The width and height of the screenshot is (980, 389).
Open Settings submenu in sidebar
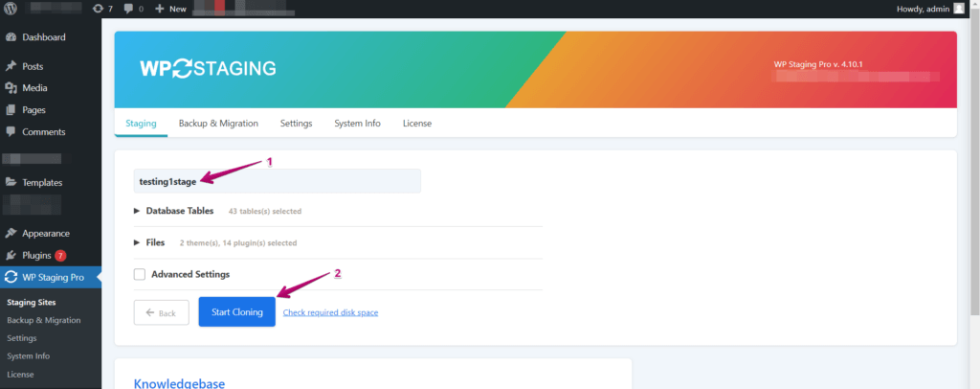pyautogui.click(x=22, y=337)
